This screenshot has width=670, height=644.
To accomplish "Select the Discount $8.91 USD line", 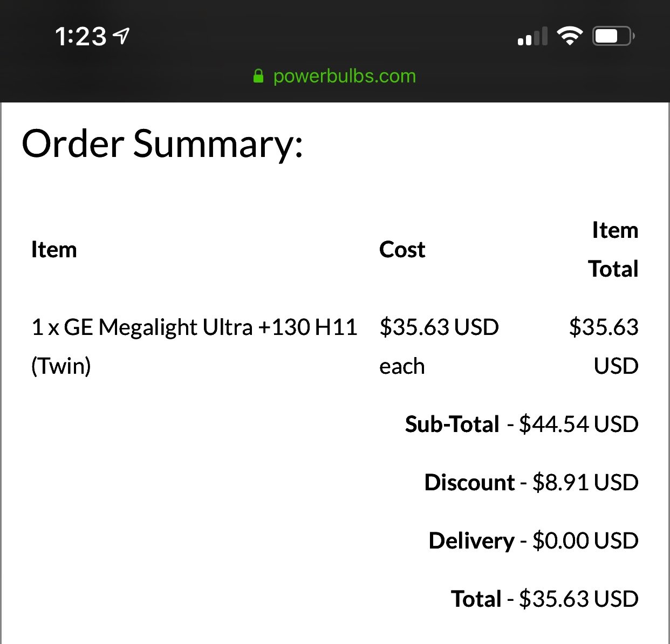I will tap(531, 483).
